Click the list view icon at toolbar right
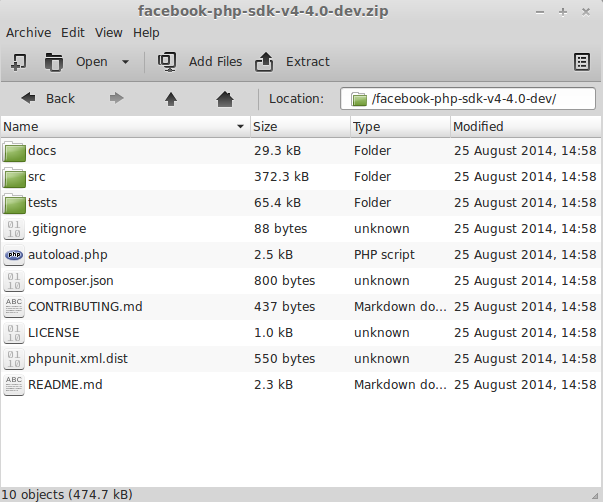603x502 pixels. click(581, 62)
